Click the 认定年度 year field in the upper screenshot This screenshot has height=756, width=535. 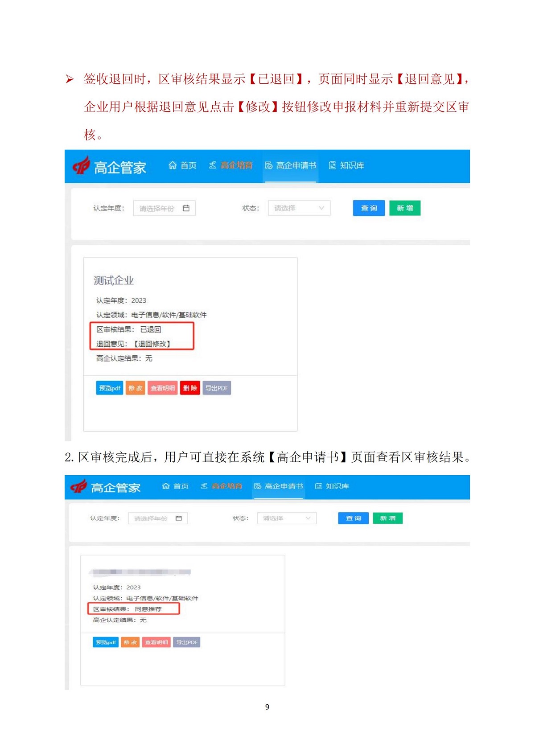coord(164,208)
